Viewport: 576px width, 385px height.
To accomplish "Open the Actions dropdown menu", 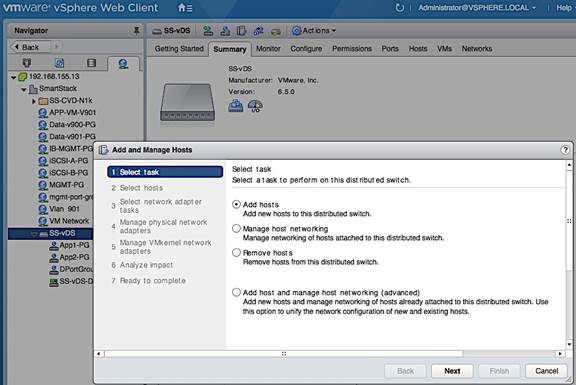I will 318,31.
